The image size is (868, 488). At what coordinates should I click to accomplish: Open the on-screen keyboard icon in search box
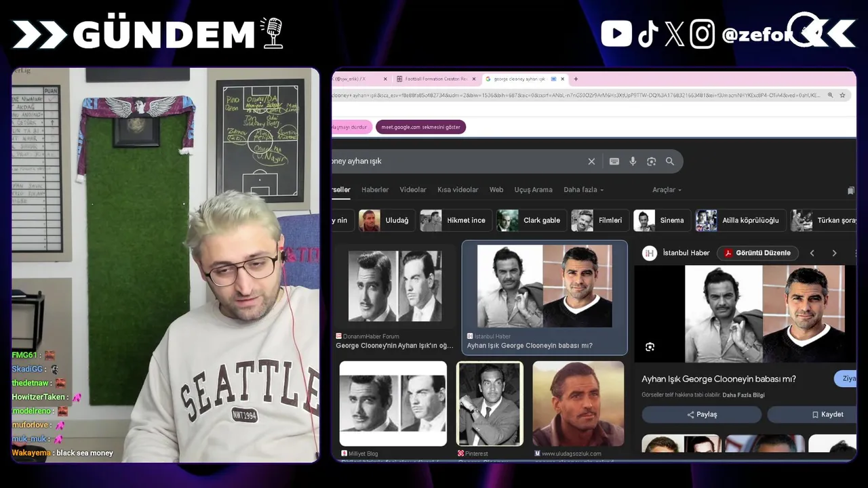(614, 161)
